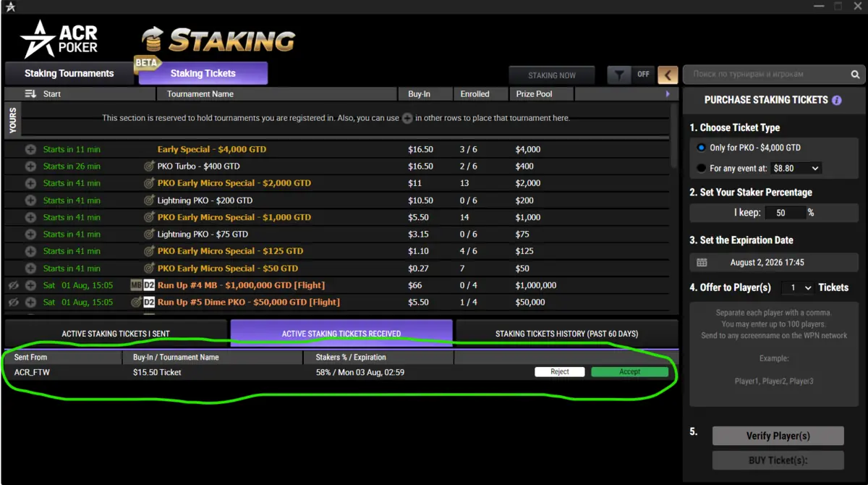This screenshot has width=868, height=485.
Task: Click the search magnifier icon
Action: [x=855, y=74]
